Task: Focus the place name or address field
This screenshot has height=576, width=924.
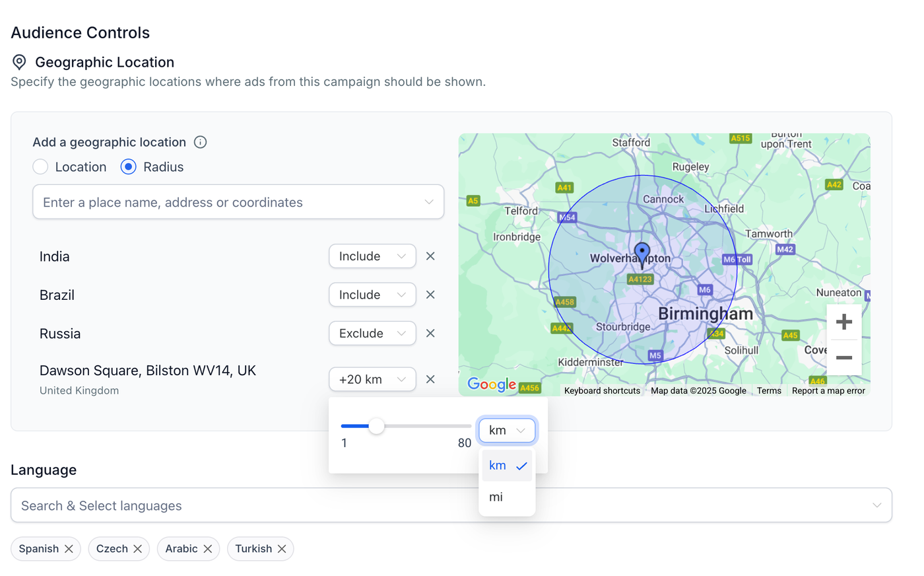Action: point(238,202)
